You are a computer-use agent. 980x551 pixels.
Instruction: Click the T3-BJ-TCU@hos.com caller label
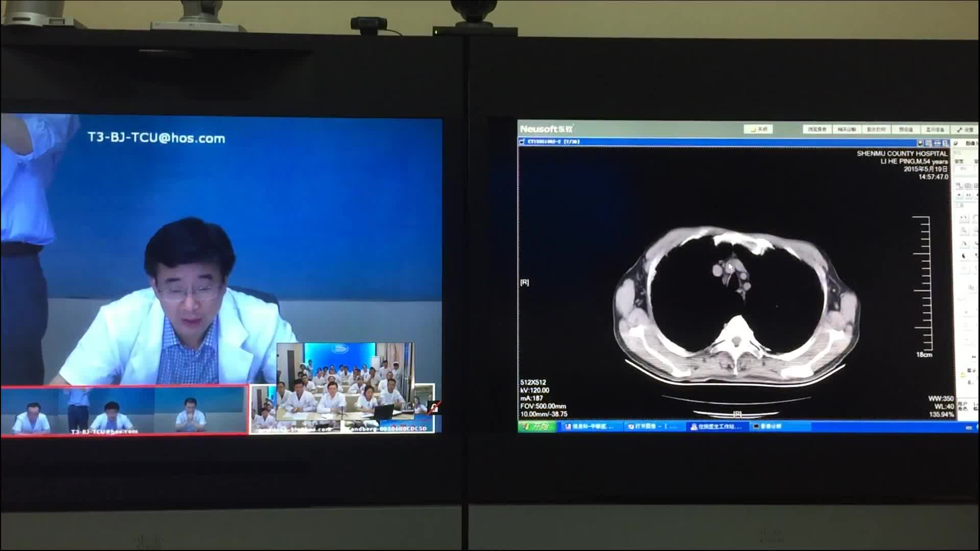[x=156, y=138]
